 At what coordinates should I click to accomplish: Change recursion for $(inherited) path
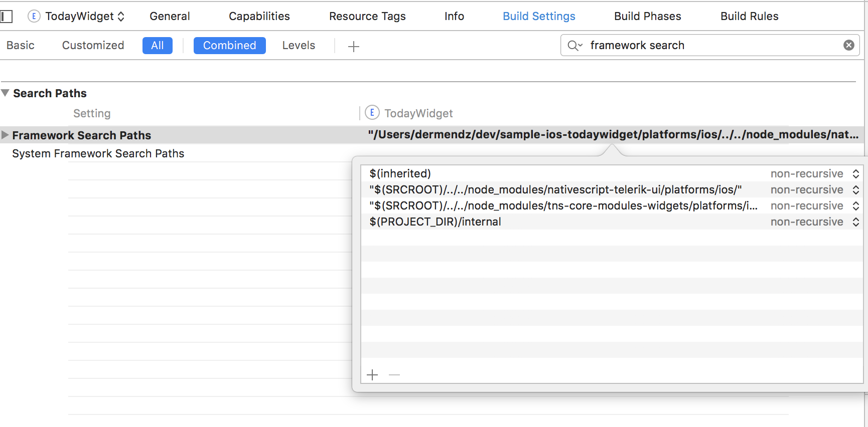point(855,174)
